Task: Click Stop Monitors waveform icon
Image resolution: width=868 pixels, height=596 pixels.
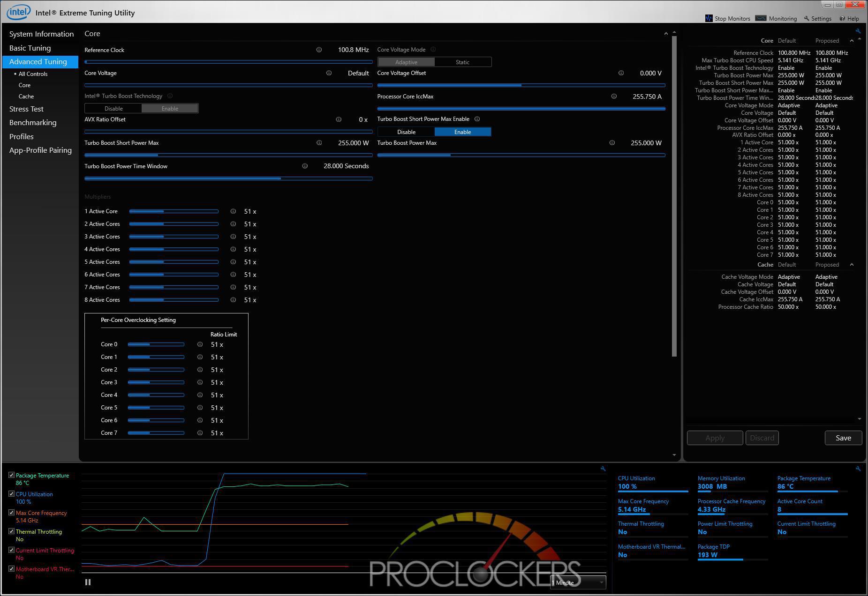Action: (x=709, y=18)
